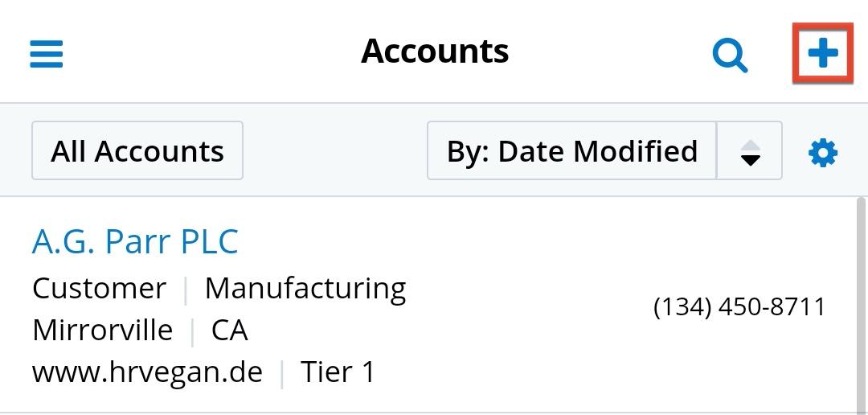Open the hamburger navigation menu
This screenshot has width=868, height=415.
[x=47, y=55]
